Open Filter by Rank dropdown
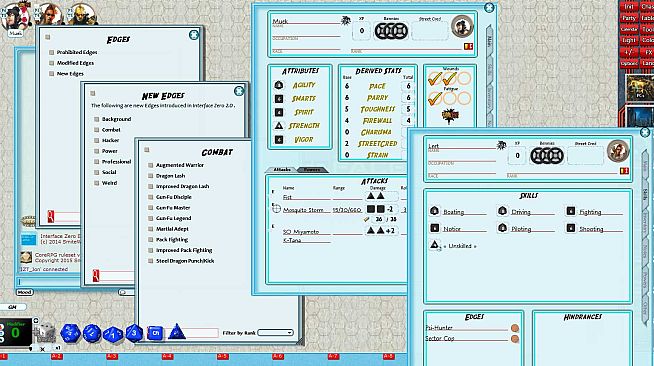Viewport: 654px width, 366px height. tap(275, 333)
